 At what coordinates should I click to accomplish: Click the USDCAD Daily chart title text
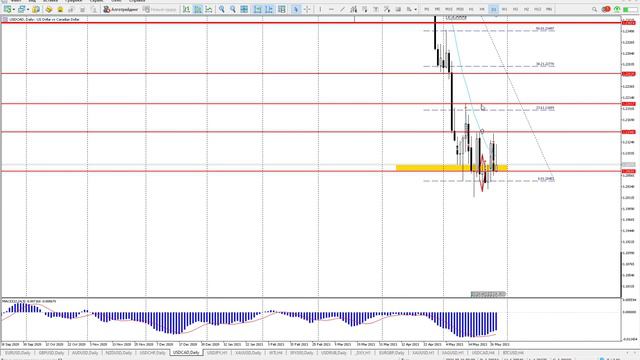pos(44,19)
